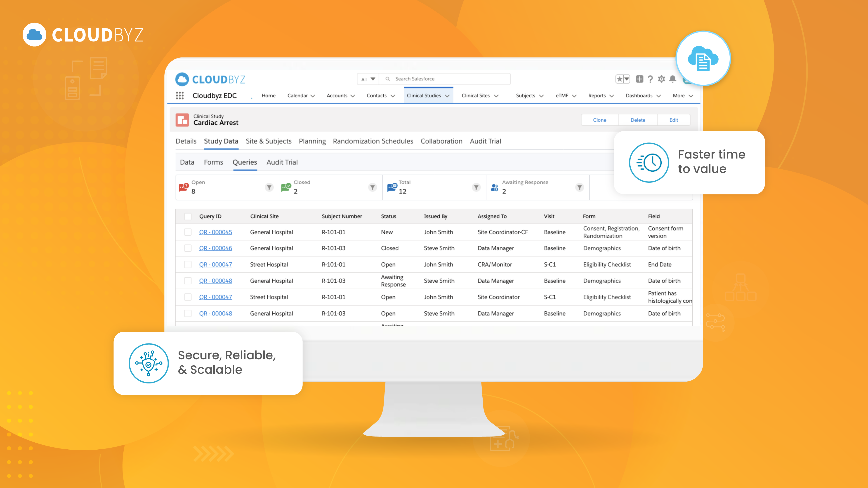Screen dimensions: 868x488
Task: Select the Forms sub-tab
Action: 214,162
